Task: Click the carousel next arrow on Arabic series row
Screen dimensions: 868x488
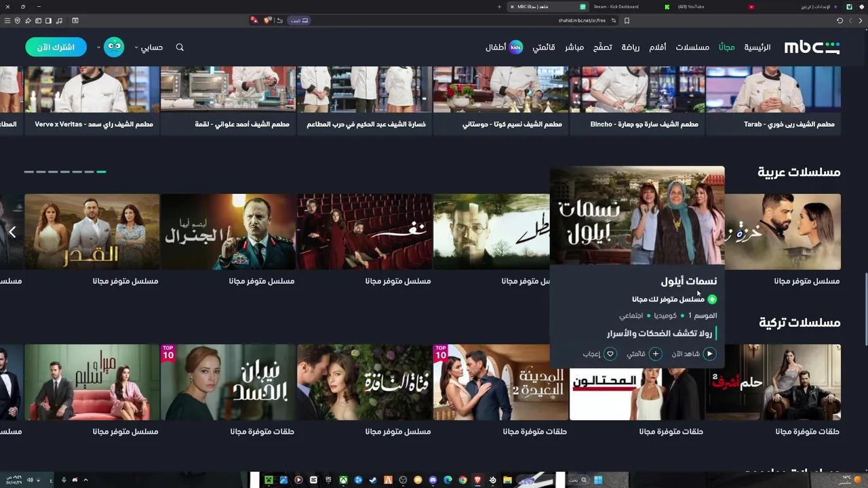Action: [12, 232]
